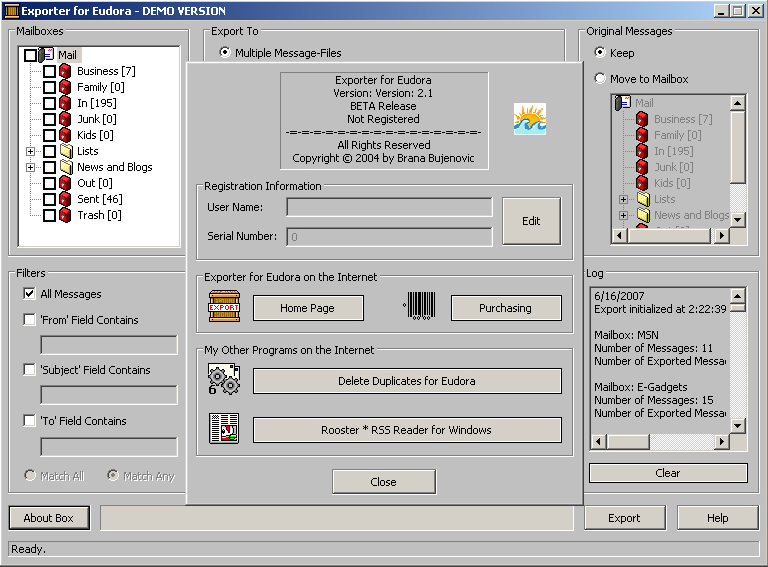Click Log vertical scrollbar down arrow

click(x=738, y=425)
